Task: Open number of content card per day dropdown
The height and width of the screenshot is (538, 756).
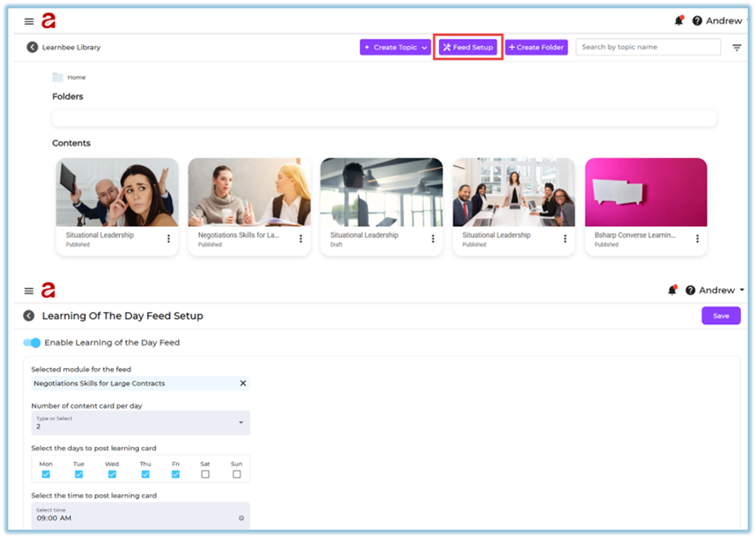Action: pyautogui.click(x=241, y=423)
